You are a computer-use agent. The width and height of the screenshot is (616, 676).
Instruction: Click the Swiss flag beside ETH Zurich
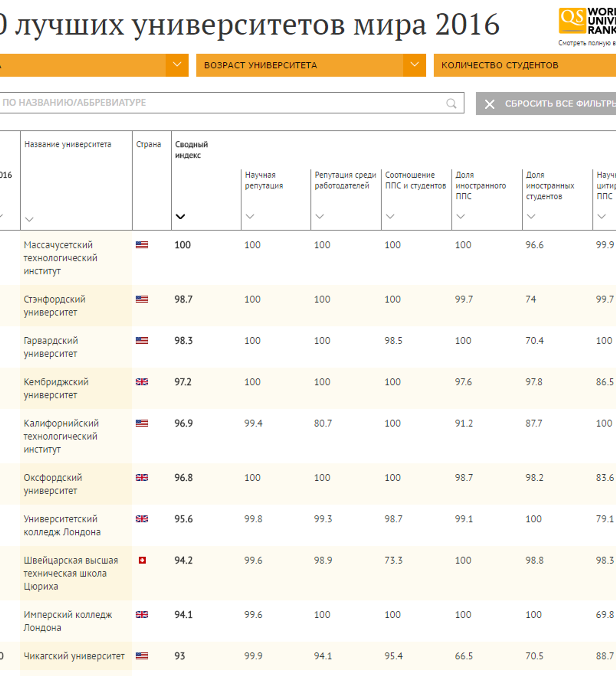pos(142,560)
